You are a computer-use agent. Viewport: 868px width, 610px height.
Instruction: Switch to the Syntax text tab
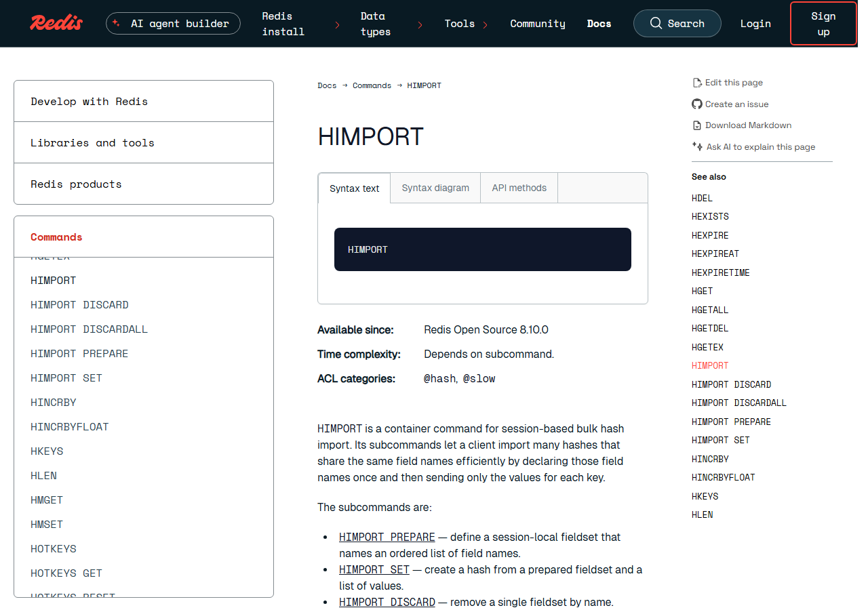pyautogui.click(x=355, y=188)
